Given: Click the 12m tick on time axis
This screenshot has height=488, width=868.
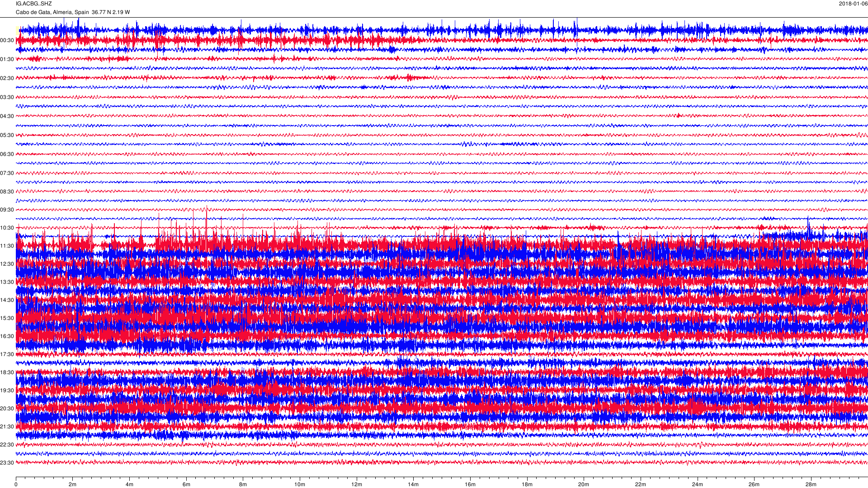Looking at the screenshot, I should click(357, 484).
